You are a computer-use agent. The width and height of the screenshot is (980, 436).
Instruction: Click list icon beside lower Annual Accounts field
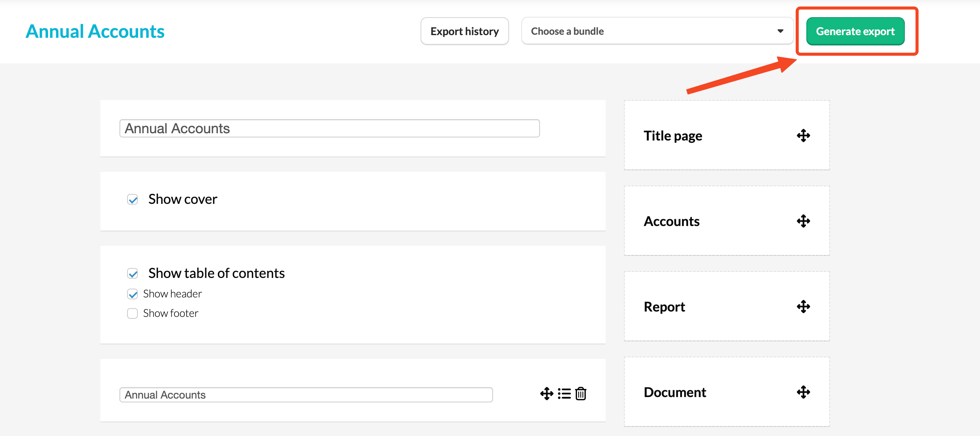pos(564,394)
